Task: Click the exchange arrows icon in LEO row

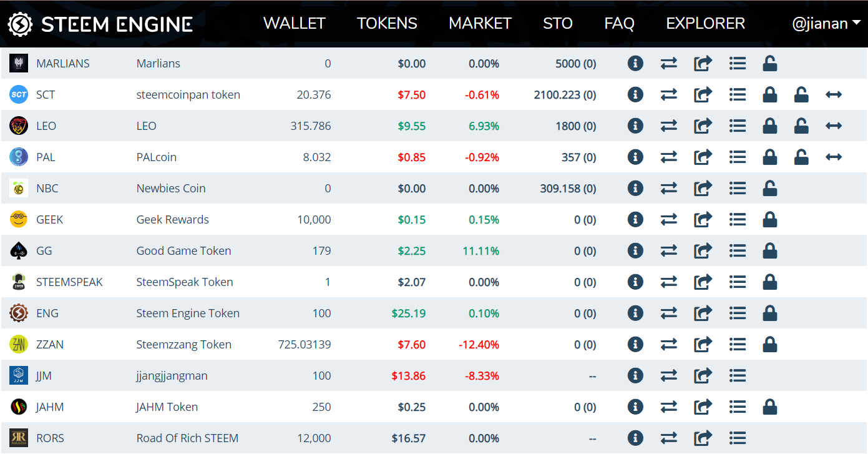Action: coord(669,126)
